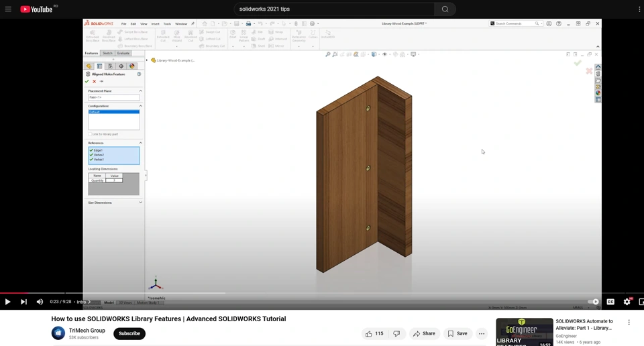This screenshot has height=346, width=644.
Task: Open YouTube player settings gear
Action: click(x=627, y=302)
